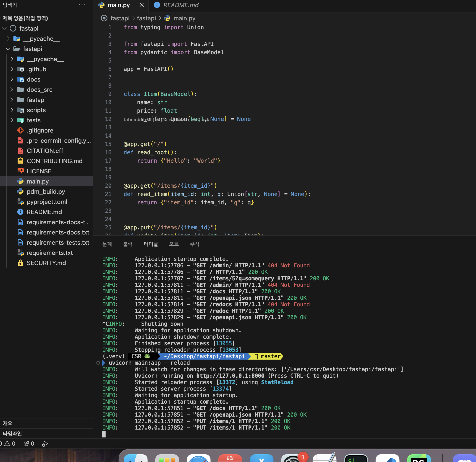Open the LICENSE file icon

20,171
